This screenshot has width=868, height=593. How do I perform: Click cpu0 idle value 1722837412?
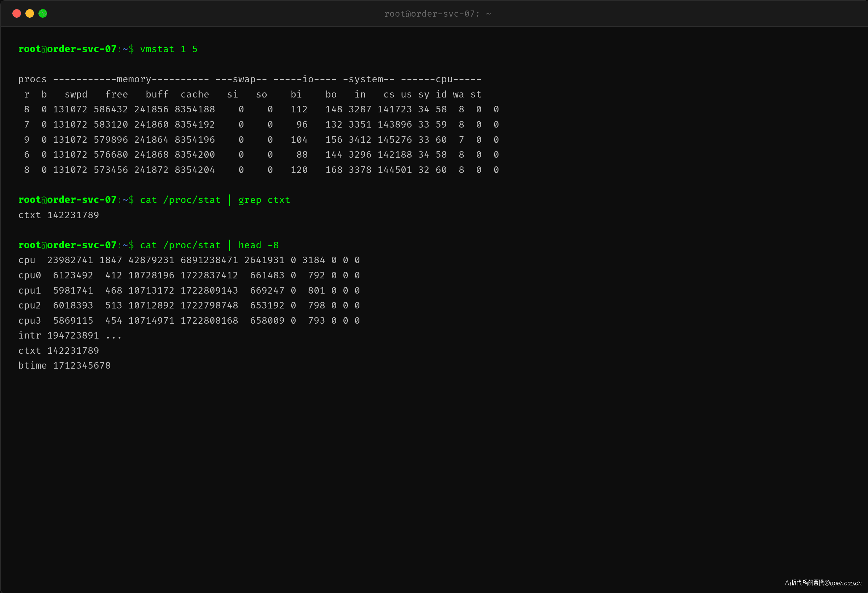click(x=209, y=275)
